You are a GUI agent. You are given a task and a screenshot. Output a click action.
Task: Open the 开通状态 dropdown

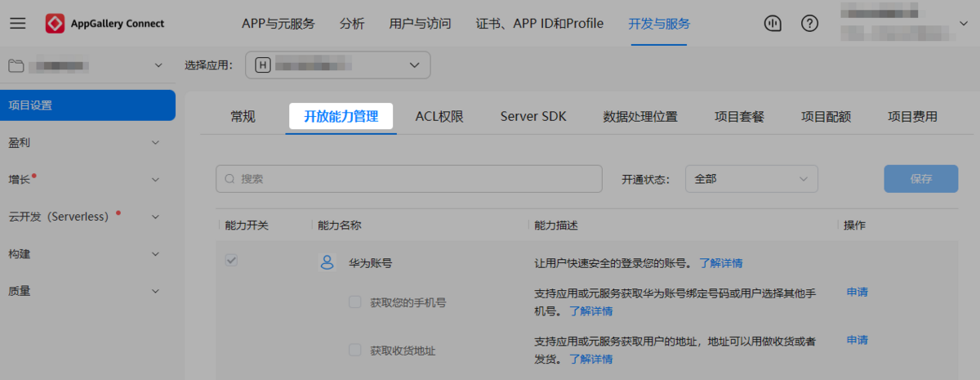(751, 178)
